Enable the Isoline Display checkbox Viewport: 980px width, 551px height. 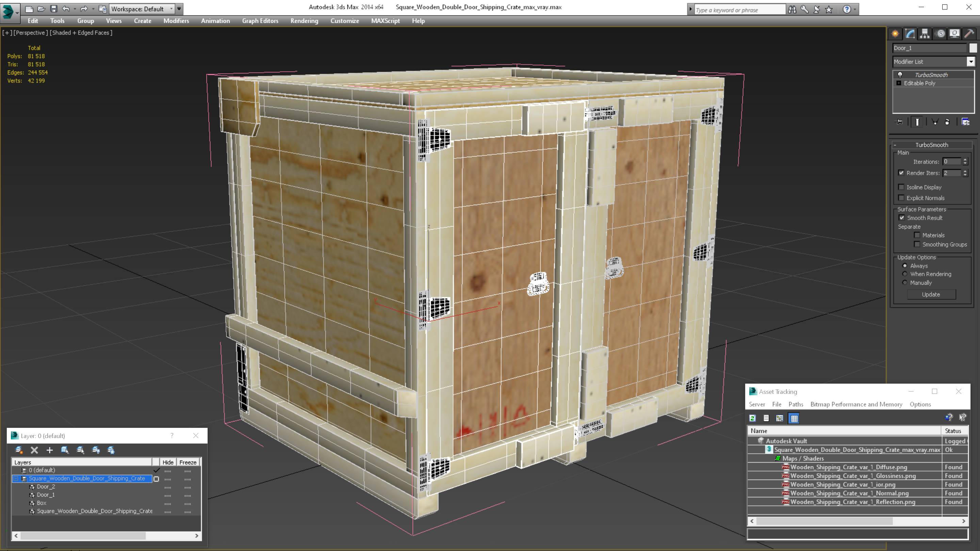[x=901, y=187]
